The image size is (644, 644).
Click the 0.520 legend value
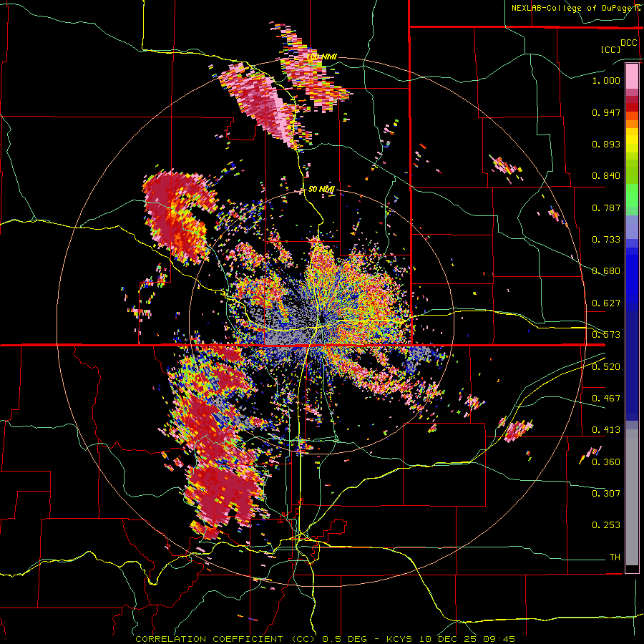[606, 367]
